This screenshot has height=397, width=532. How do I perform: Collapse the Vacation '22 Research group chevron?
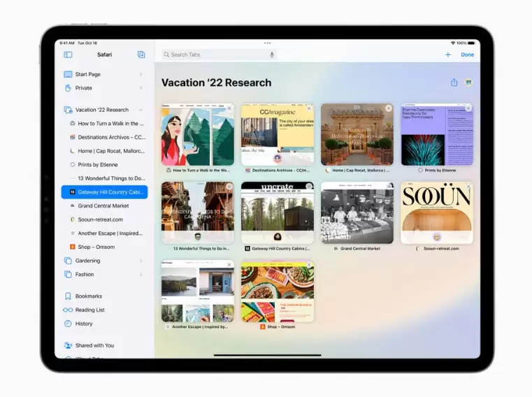[141, 110]
